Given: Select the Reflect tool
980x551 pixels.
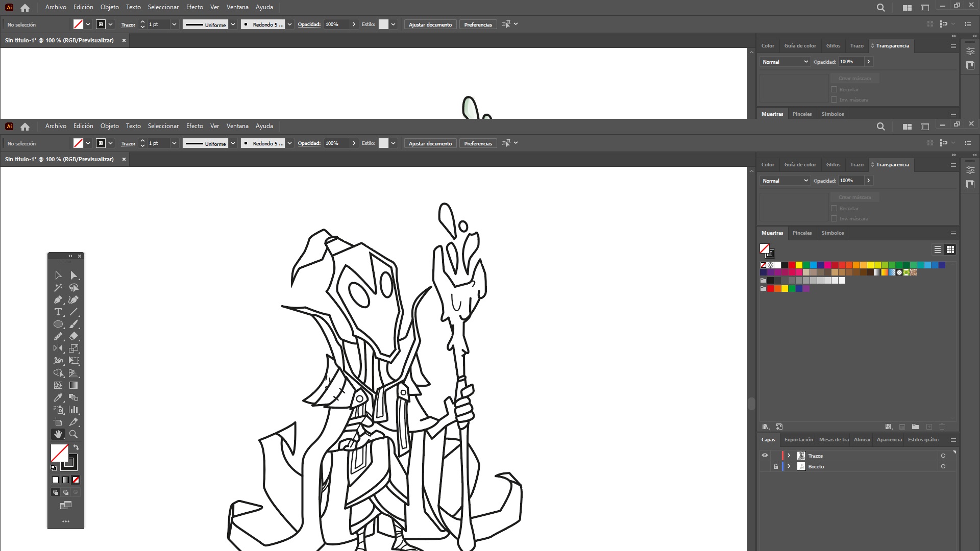Looking at the screenshot, I should pos(58,349).
